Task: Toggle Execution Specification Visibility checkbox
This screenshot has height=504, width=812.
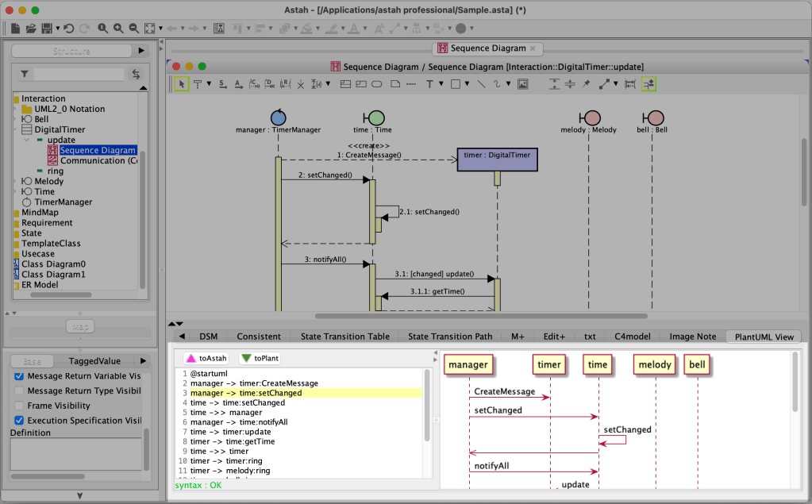Action: tap(19, 421)
